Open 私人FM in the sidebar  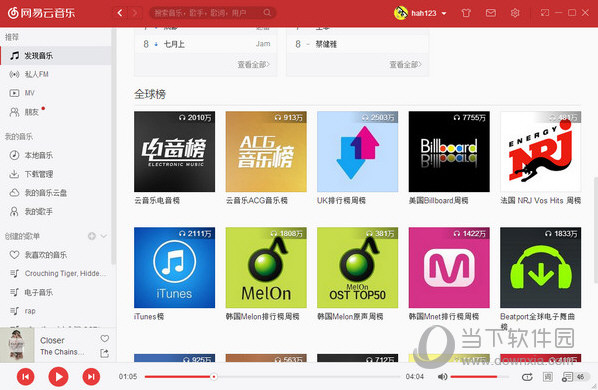(x=56, y=74)
